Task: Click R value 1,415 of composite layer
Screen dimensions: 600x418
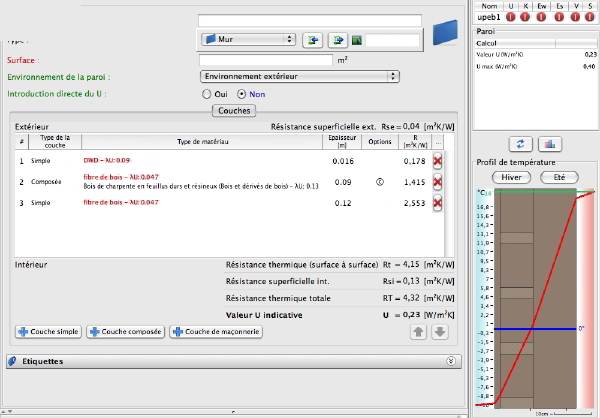Action: click(414, 182)
